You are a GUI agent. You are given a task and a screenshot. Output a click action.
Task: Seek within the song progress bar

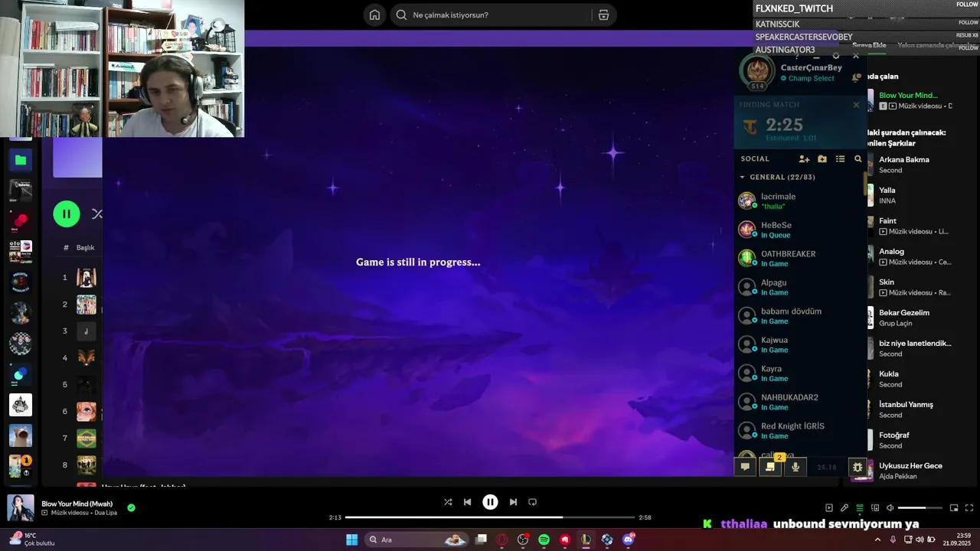(490, 517)
